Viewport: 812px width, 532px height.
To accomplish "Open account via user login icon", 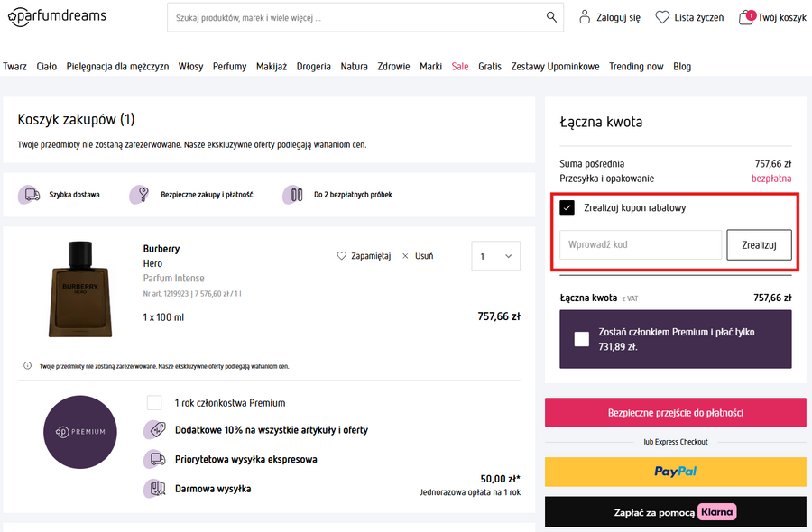I will tap(585, 17).
